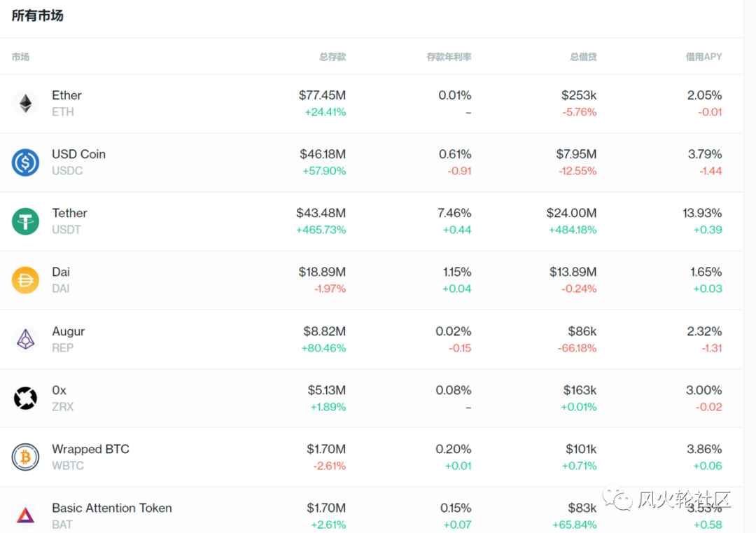Click 0x total borrow $163k
Screen dimensions: 756x533
[580, 389]
